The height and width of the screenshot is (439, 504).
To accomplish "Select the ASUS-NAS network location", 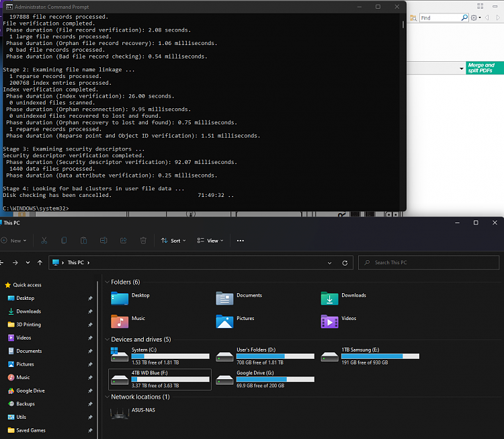I will pos(133,413).
